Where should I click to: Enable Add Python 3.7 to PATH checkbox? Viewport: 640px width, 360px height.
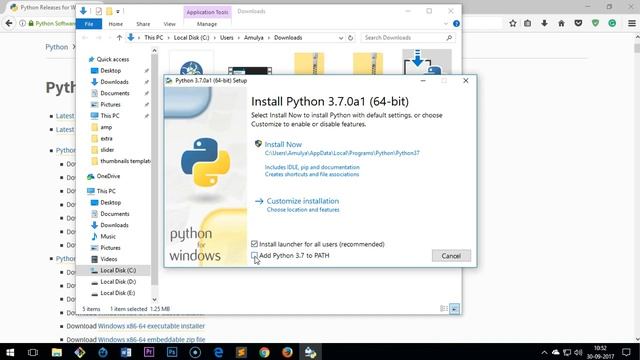click(254, 256)
